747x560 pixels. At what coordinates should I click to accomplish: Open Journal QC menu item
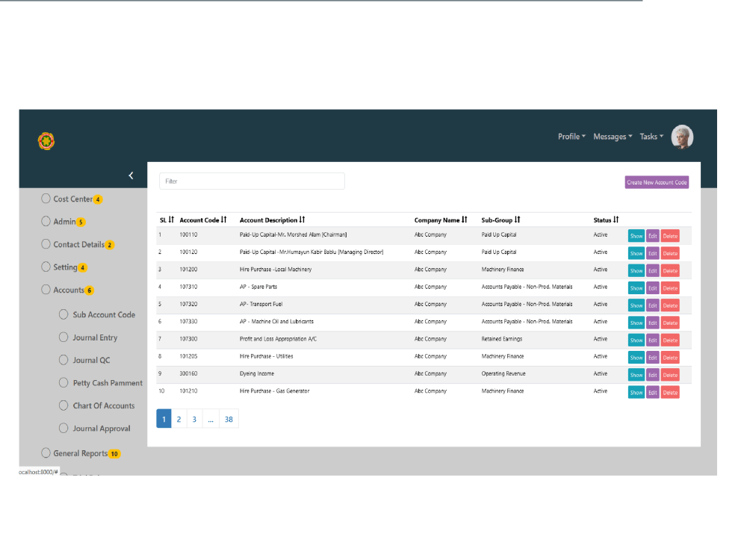(x=84, y=361)
